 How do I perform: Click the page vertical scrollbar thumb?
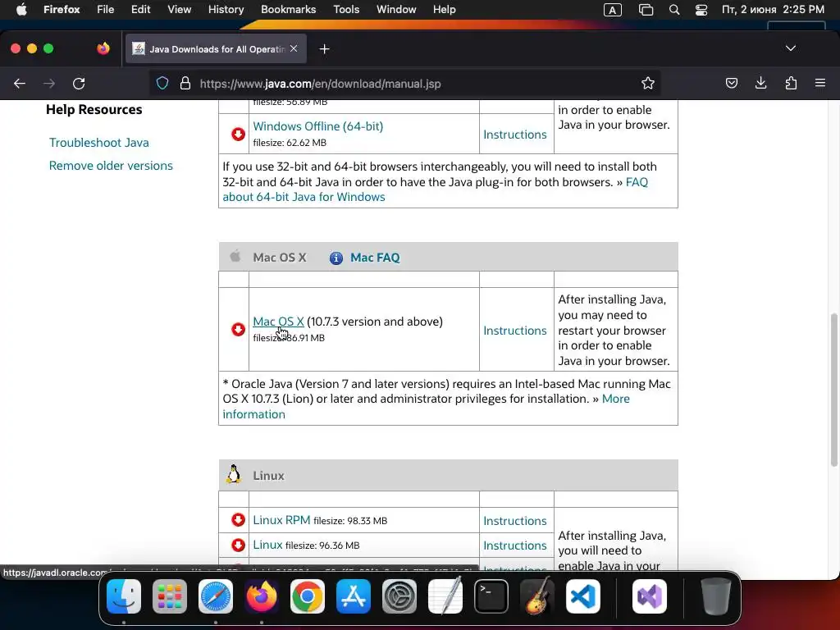pyautogui.click(x=834, y=390)
